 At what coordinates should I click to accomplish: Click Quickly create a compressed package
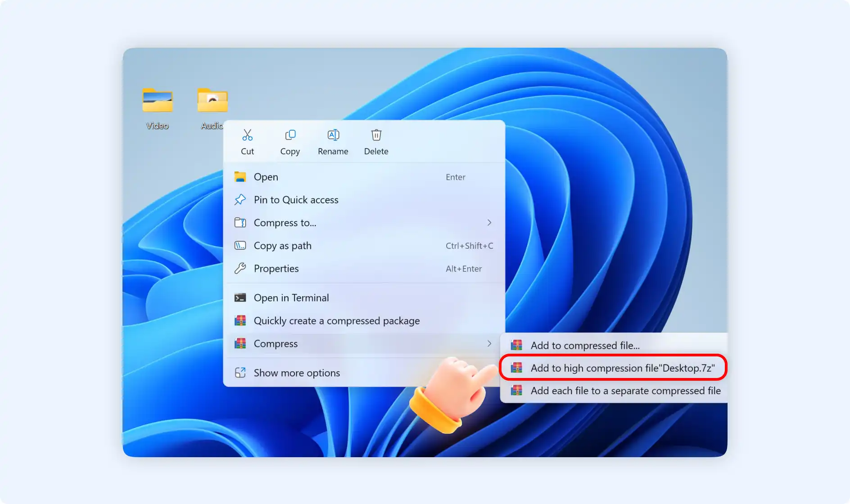pos(364,321)
